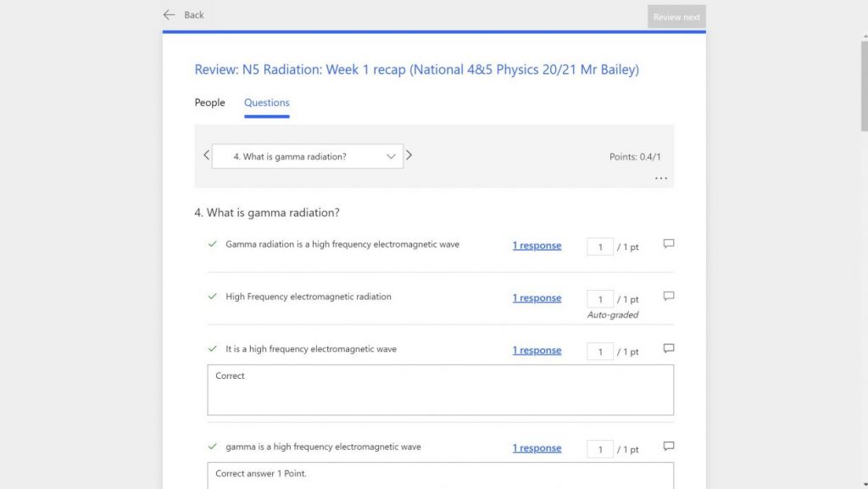This screenshot has width=868, height=489.
Task: Open the 1 response link for the first answer
Action: [x=537, y=245]
